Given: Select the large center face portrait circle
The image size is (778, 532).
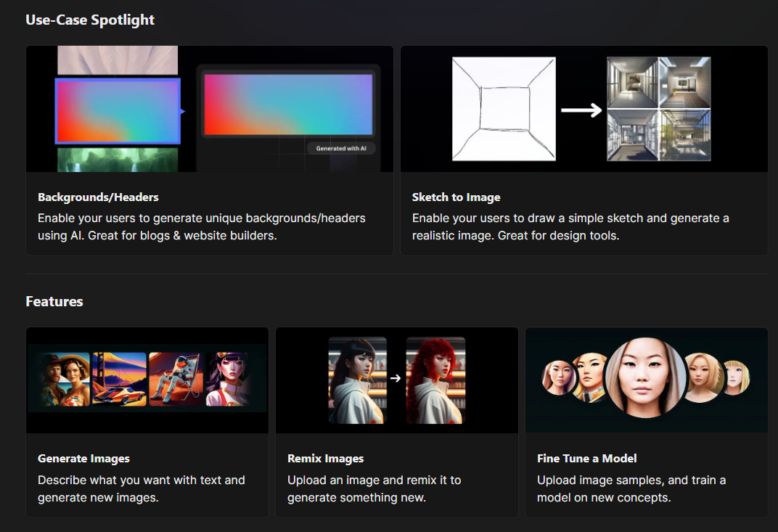Looking at the screenshot, I should [x=645, y=378].
